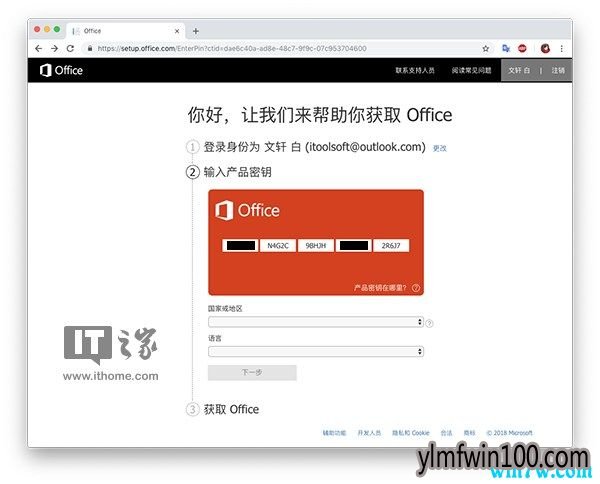
Task: Click the 下一步 button
Action: coord(252,373)
